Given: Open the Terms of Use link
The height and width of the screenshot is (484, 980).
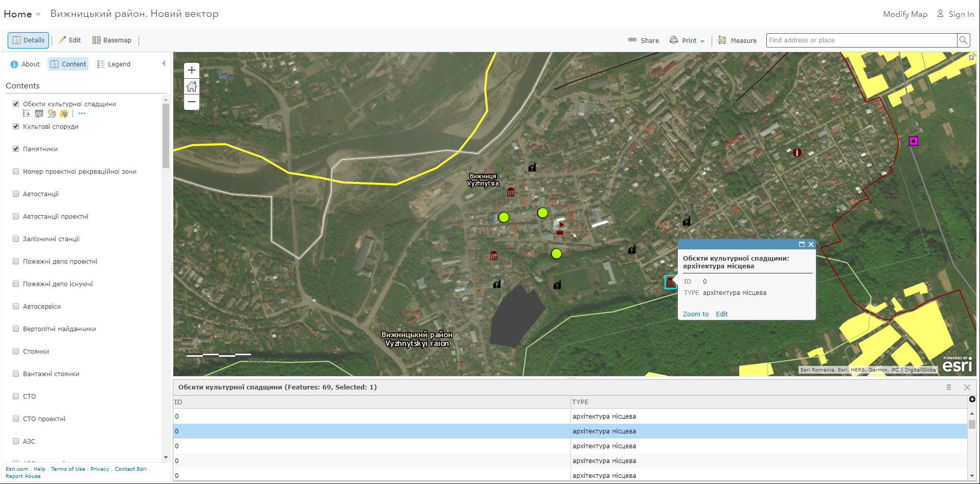Looking at the screenshot, I should (x=67, y=469).
